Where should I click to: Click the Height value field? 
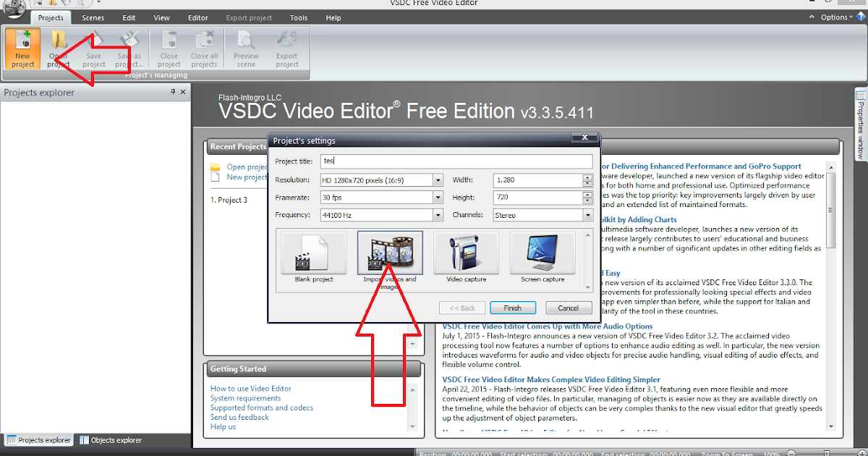537,198
